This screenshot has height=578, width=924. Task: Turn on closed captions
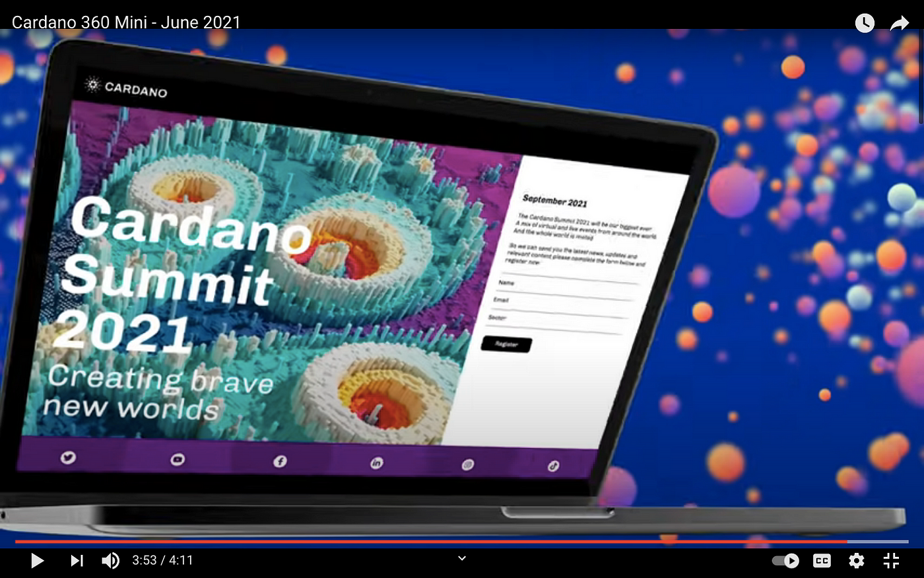(822, 561)
